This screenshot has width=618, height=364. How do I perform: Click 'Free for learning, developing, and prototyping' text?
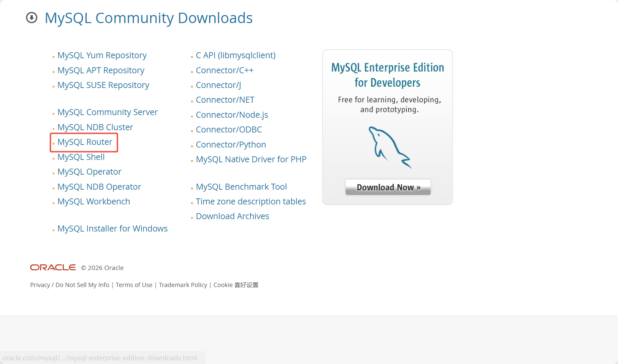pos(389,104)
